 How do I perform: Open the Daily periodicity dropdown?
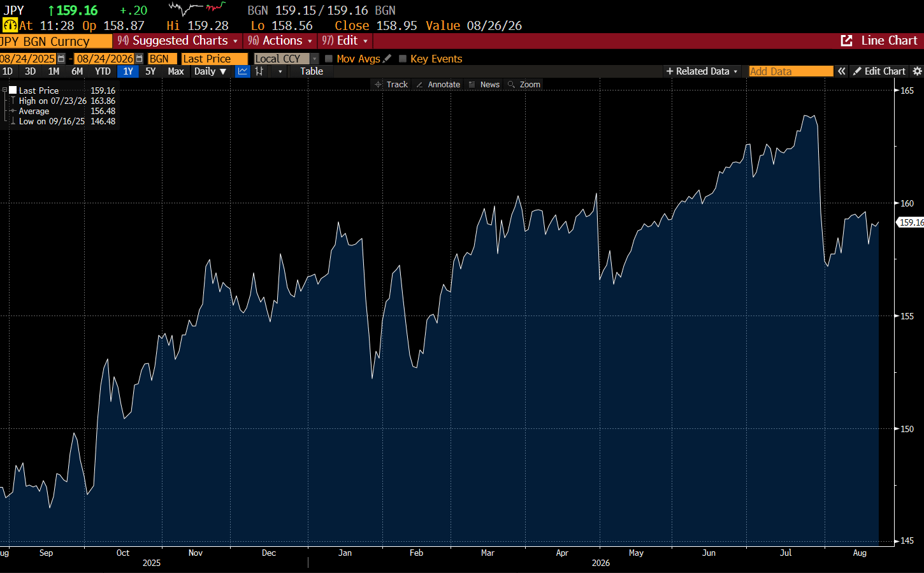point(210,71)
